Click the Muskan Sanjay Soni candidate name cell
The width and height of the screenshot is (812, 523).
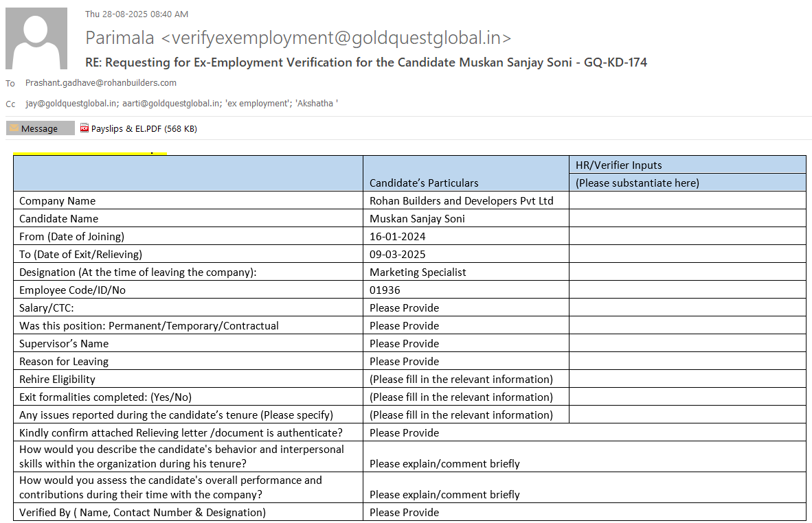click(x=417, y=219)
